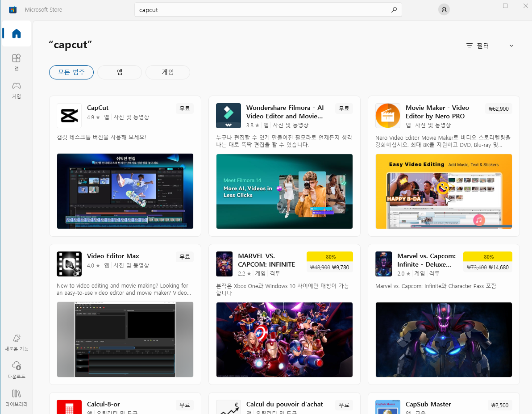This screenshot has width=532, height=414.
Task: Click the Marvel vs. Capcom Deluxe cover icon
Action: pyautogui.click(x=384, y=264)
